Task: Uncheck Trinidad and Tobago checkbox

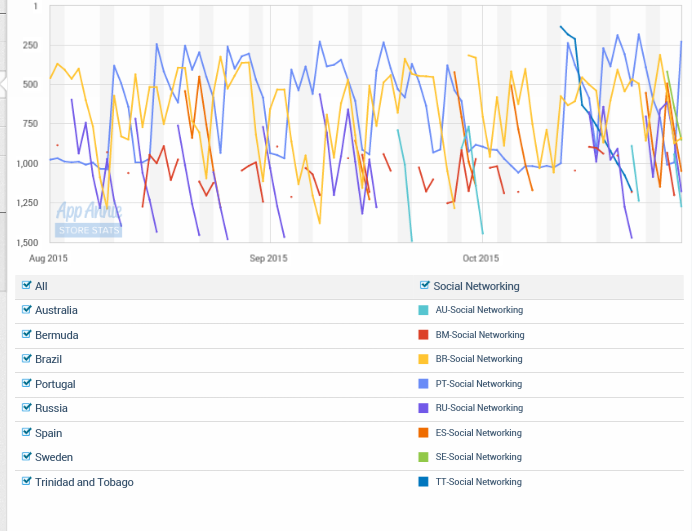Action: (27, 482)
